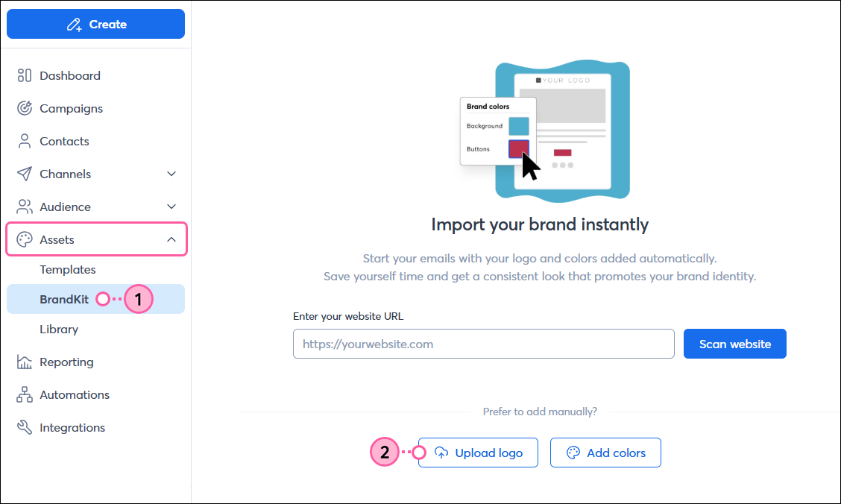
Task: Click the Contacts person icon
Action: 24,141
